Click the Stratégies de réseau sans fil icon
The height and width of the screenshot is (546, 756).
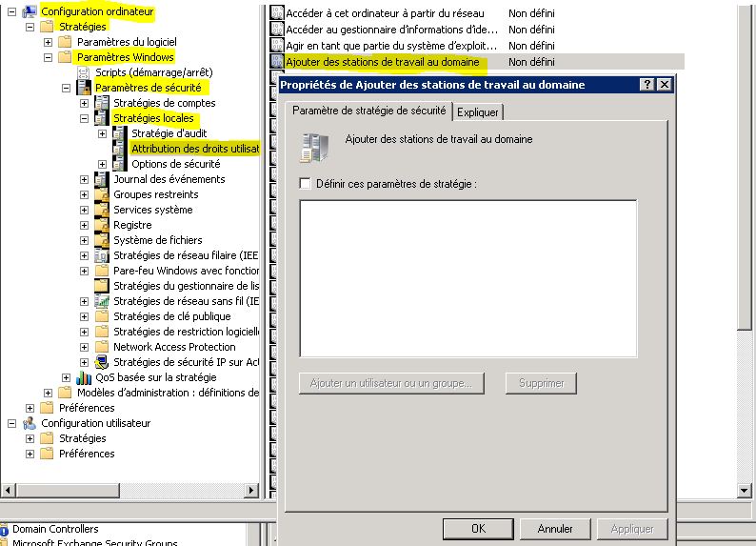pos(102,301)
